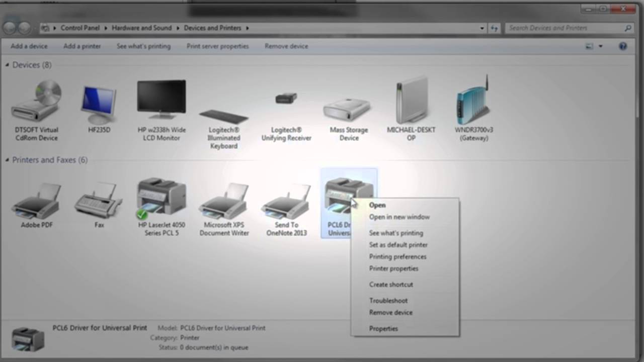Select HP LaserJet 4050 Series PCL 5
Image resolution: width=644 pixels, height=362 pixels.
click(162, 207)
